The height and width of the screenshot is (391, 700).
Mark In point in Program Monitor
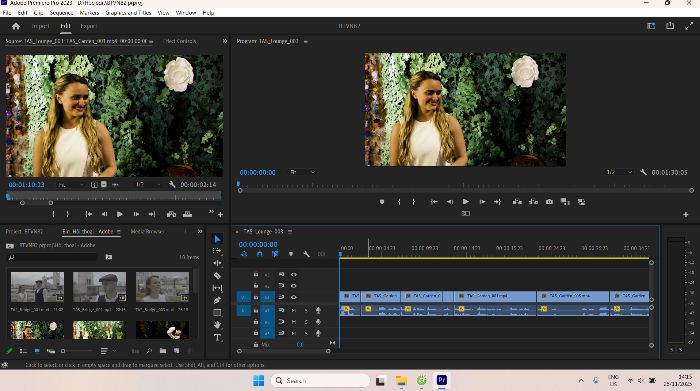pos(399,202)
